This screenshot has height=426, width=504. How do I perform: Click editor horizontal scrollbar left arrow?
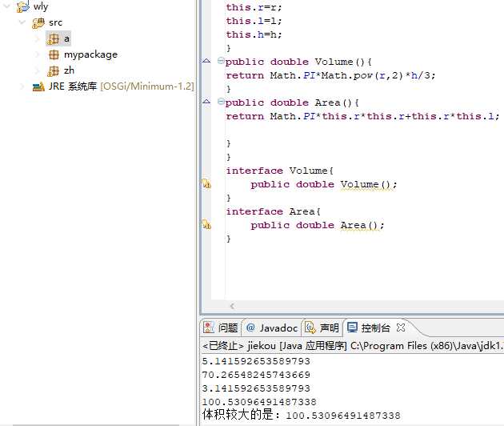(x=232, y=306)
